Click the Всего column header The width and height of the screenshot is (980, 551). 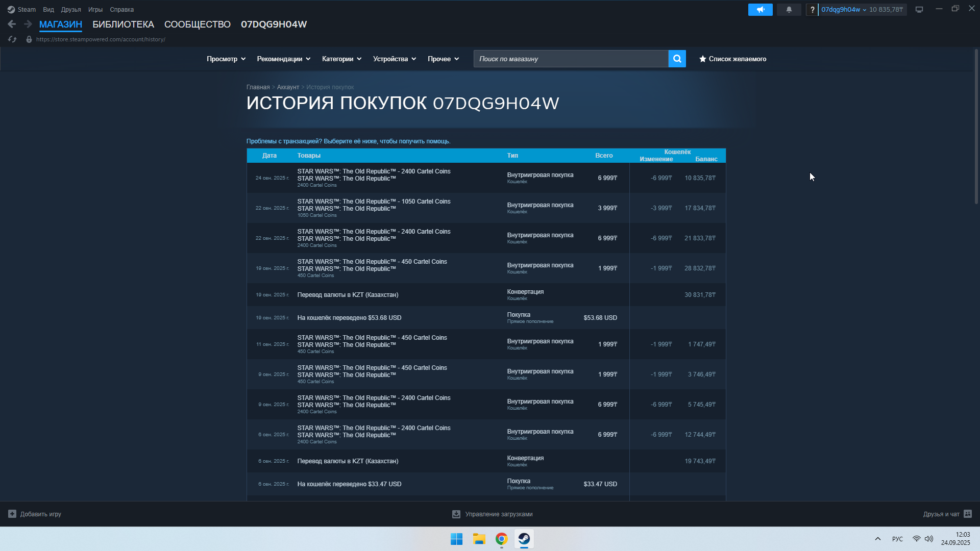[604, 156]
